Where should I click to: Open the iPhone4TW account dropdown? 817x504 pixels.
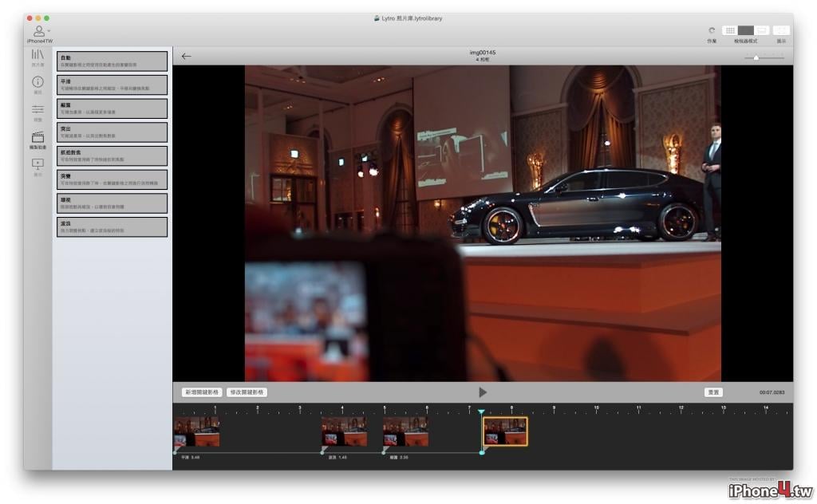pyautogui.click(x=40, y=32)
